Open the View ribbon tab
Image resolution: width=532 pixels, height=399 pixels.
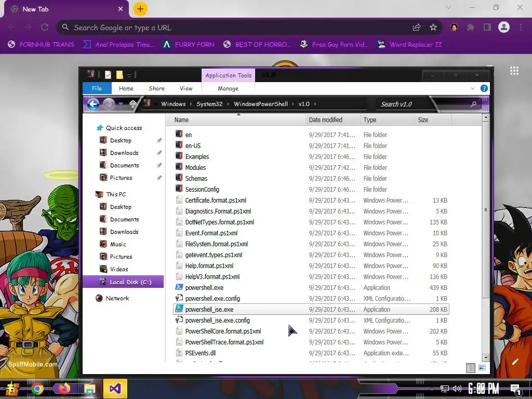(187, 88)
